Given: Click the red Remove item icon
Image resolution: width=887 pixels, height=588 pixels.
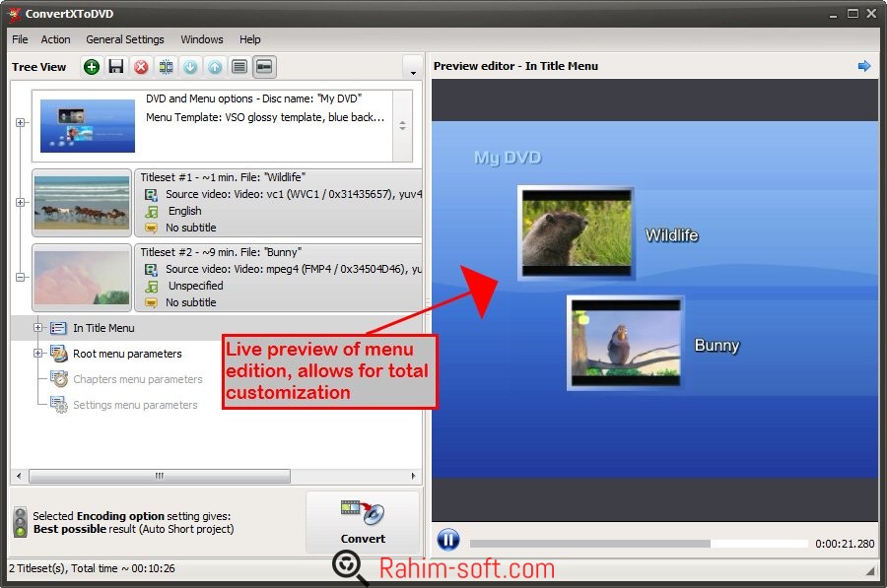Looking at the screenshot, I should pyautogui.click(x=141, y=67).
